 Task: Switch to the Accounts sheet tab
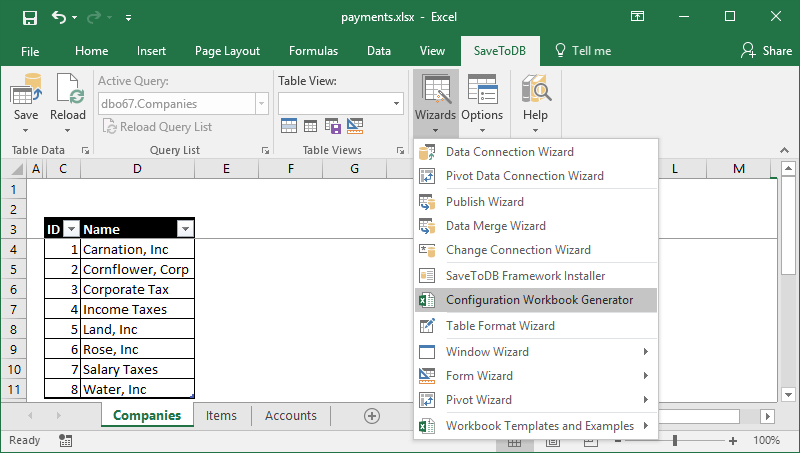point(291,416)
